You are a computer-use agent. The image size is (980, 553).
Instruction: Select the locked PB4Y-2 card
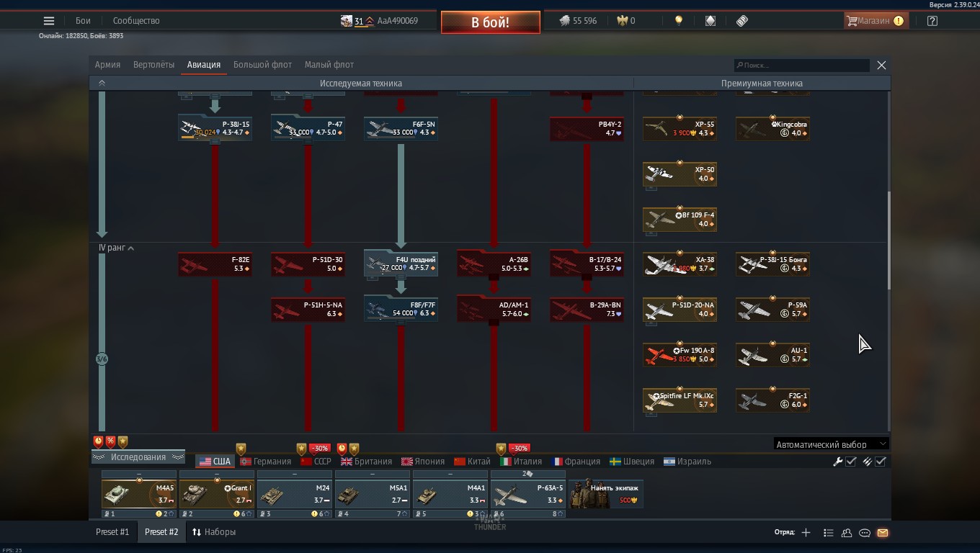587,128
